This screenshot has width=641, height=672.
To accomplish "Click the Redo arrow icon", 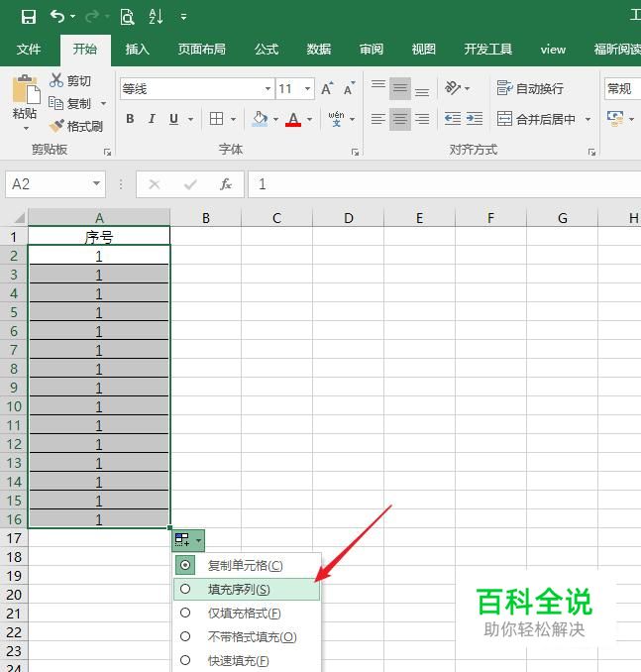I will 92,17.
